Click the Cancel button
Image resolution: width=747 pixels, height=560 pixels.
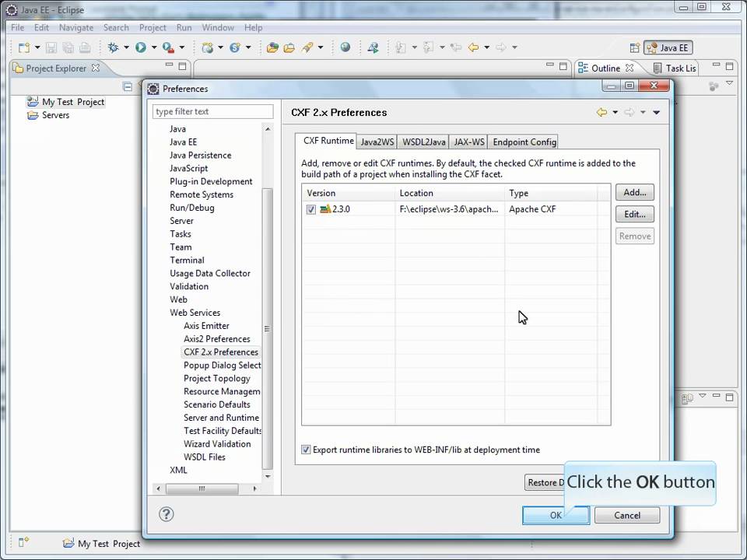pyautogui.click(x=627, y=515)
